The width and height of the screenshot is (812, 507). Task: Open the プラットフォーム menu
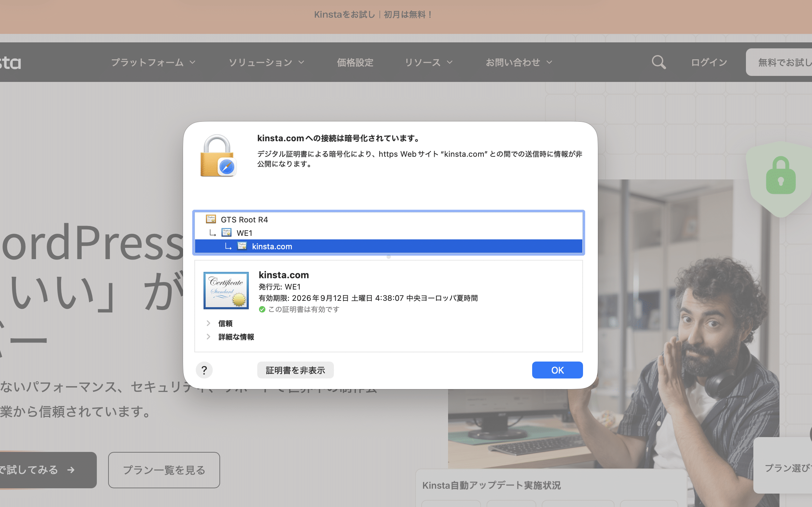[x=153, y=62]
